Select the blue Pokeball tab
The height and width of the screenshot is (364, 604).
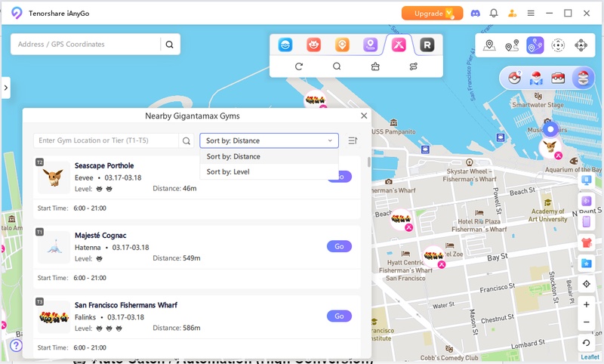[285, 45]
